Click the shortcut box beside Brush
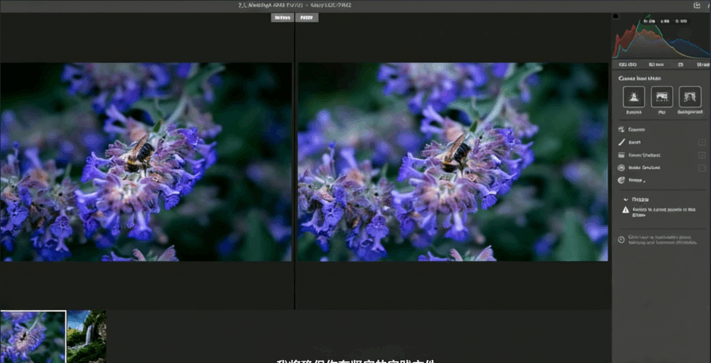 [702, 142]
